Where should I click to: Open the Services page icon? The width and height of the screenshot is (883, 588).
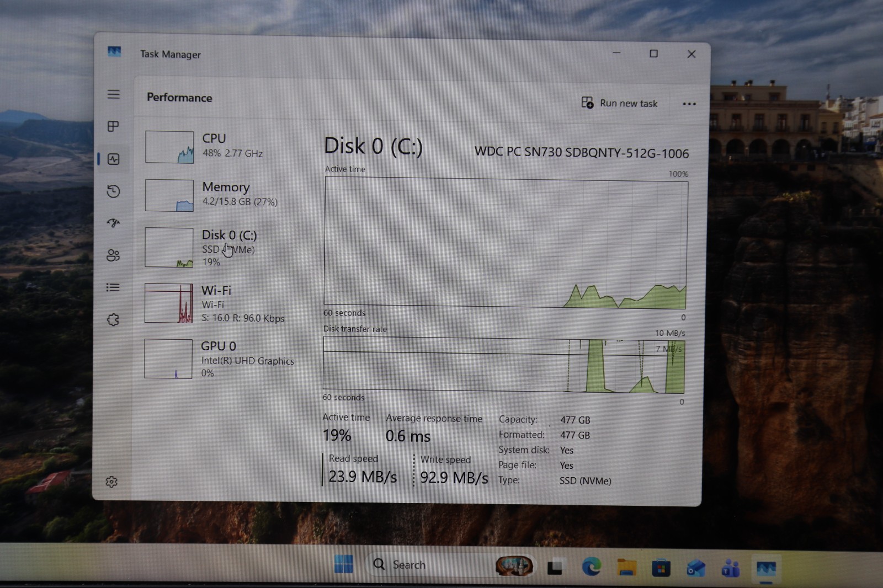[113, 320]
